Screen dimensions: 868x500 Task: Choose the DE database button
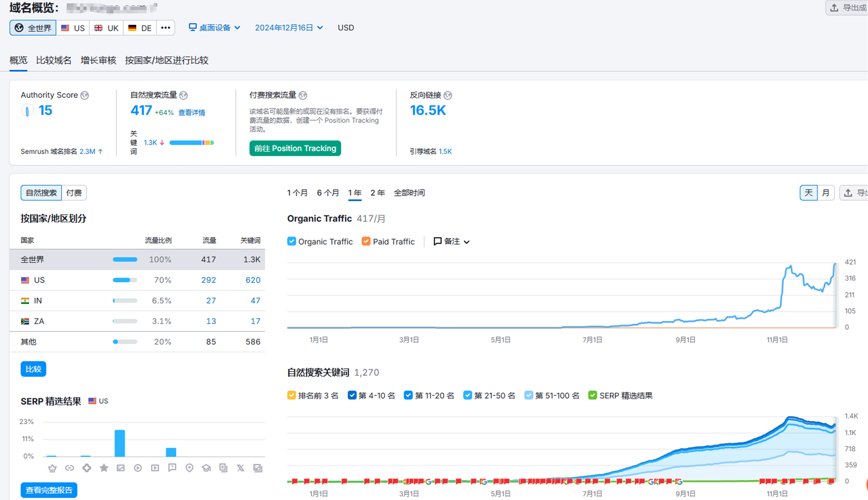[x=140, y=28]
